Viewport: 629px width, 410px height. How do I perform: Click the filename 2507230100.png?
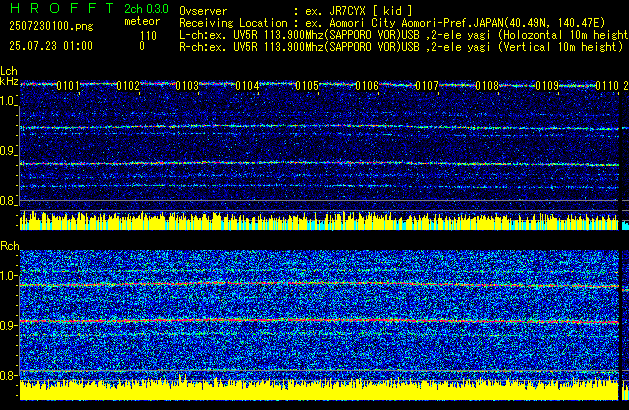click(51, 26)
